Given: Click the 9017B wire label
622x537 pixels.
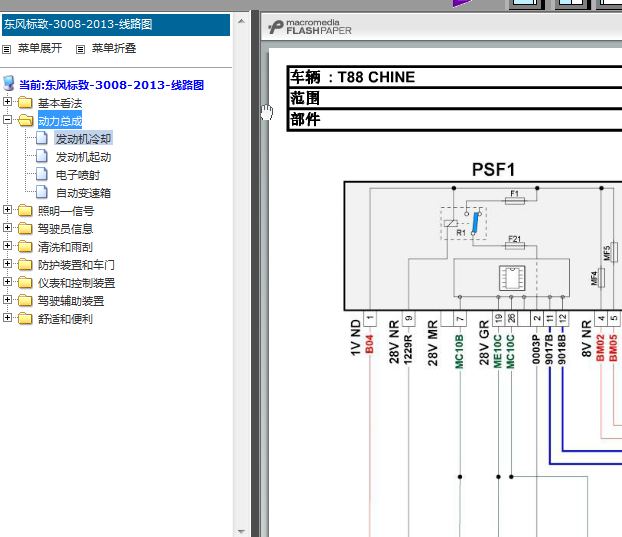Looking at the screenshot, I should (549, 349).
